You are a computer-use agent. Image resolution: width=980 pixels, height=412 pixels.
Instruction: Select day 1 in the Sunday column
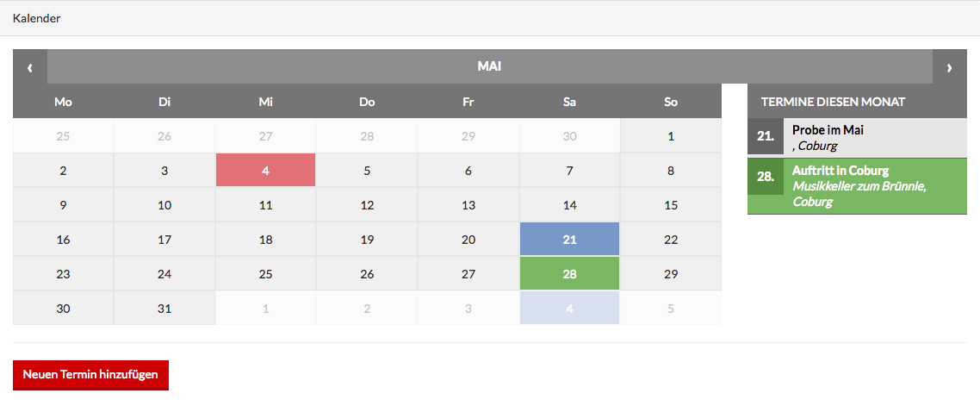671,136
